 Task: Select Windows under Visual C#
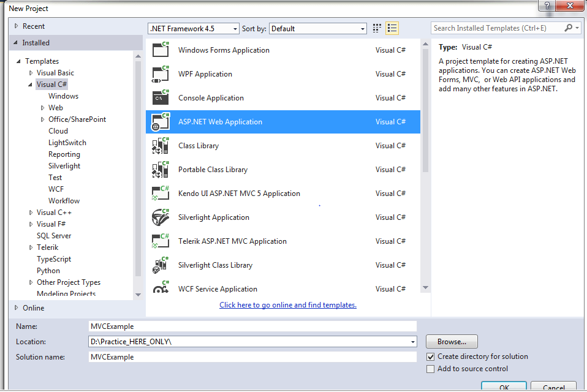point(63,96)
